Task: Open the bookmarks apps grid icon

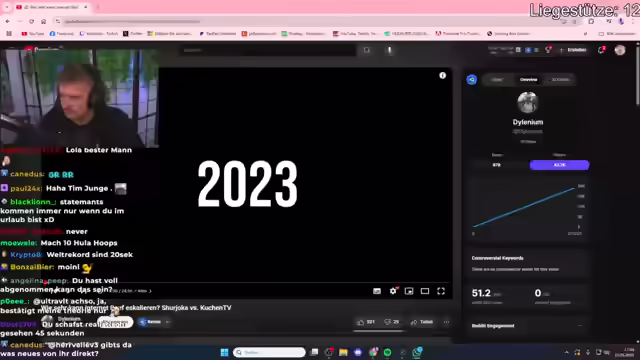Action: coord(9,34)
